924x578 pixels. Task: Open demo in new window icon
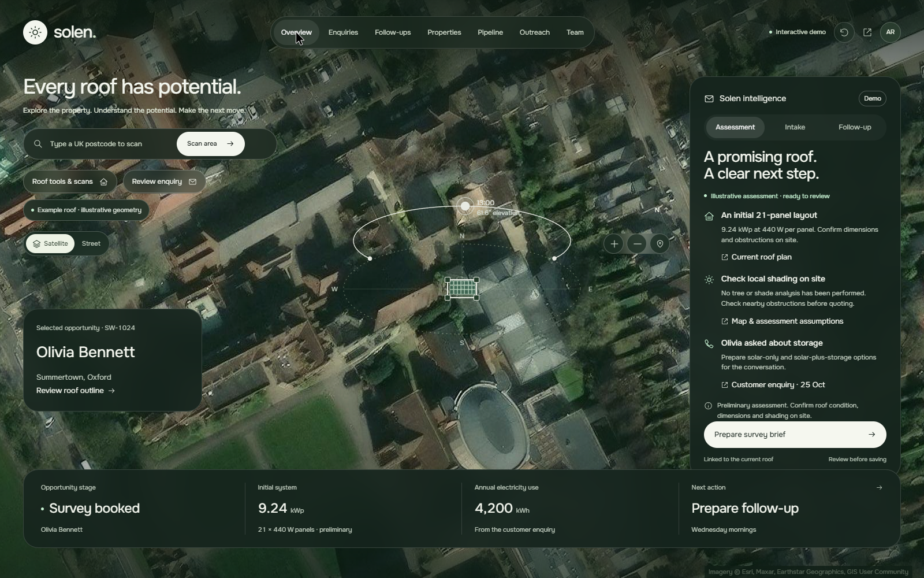[x=867, y=32]
